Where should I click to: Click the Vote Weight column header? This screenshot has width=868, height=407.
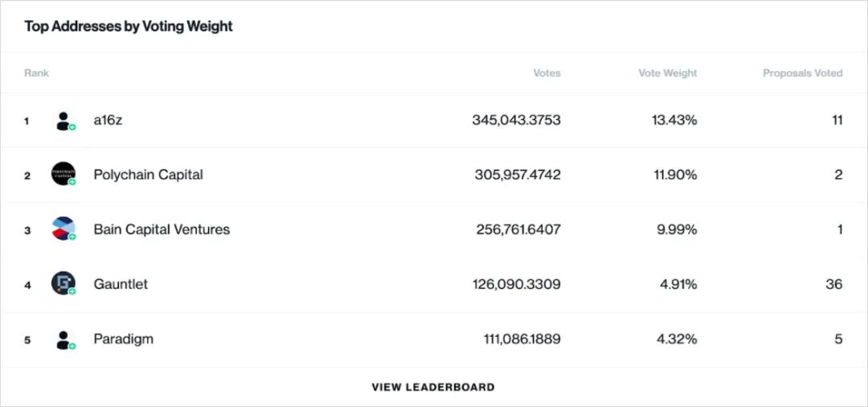pos(667,73)
